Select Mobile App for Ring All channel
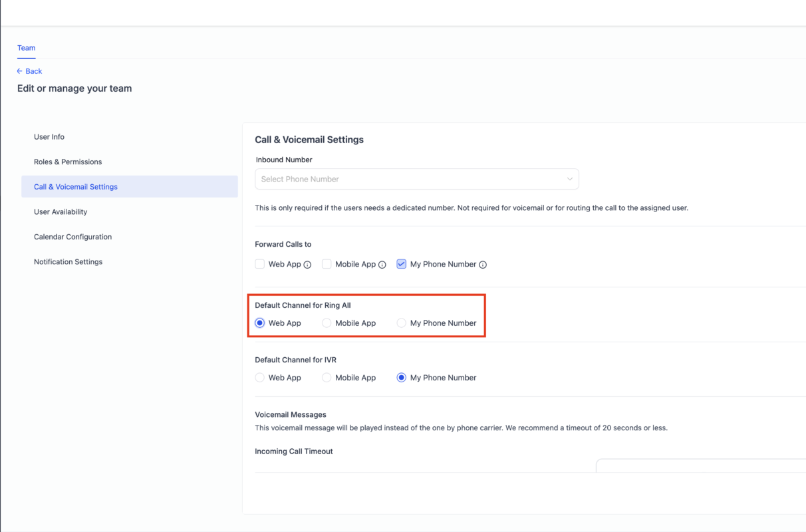Viewport: 806px width, 532px height. tap(327, 323)
